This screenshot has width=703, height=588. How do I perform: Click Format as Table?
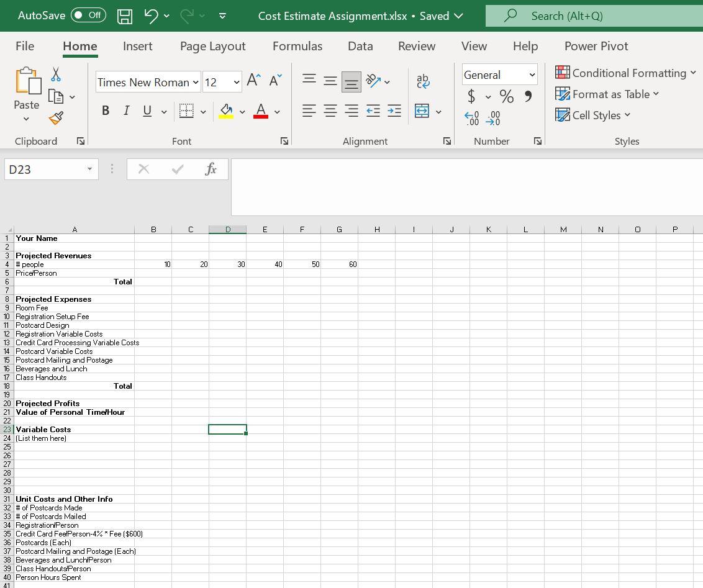click(607, 94)
